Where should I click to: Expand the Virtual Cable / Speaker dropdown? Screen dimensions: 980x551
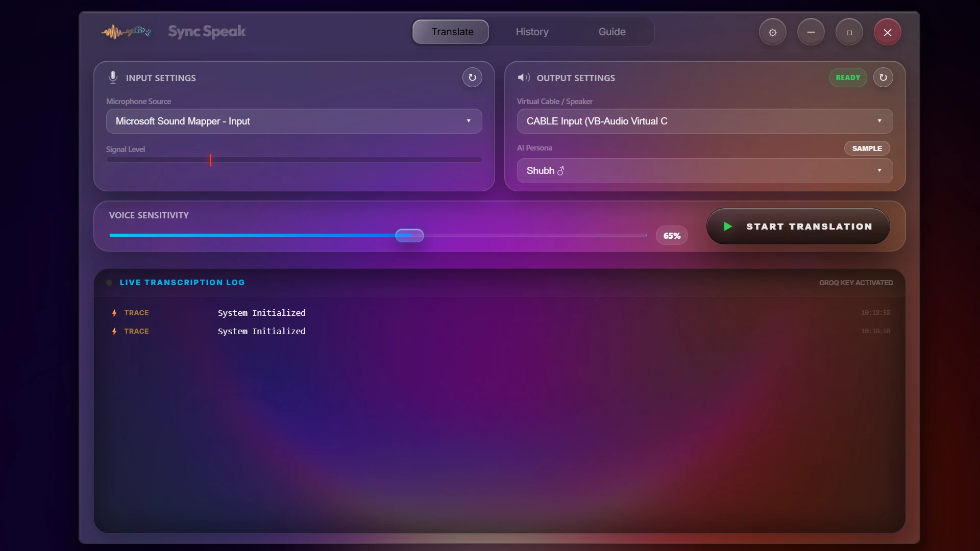coord(705,121)
